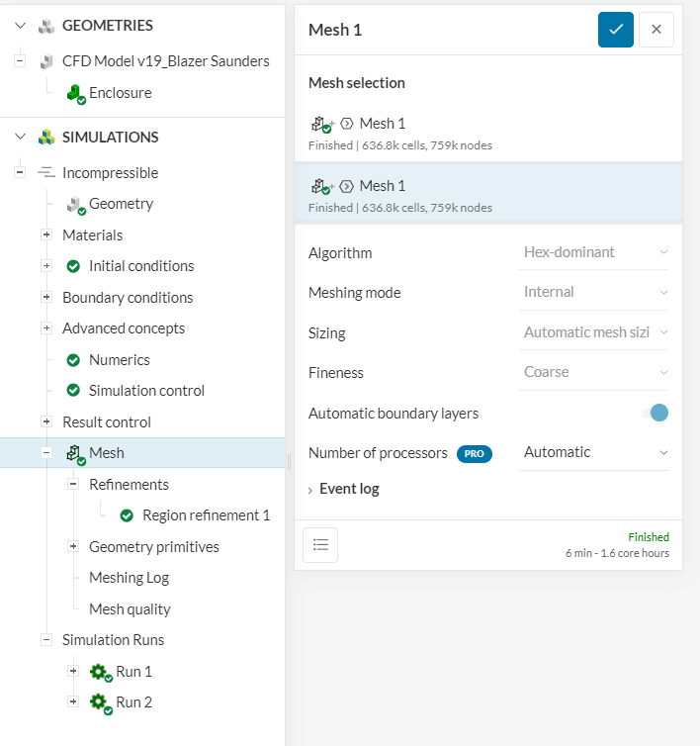
Task: Click the Mesh icon in the tree
Action: coord(75,453)
